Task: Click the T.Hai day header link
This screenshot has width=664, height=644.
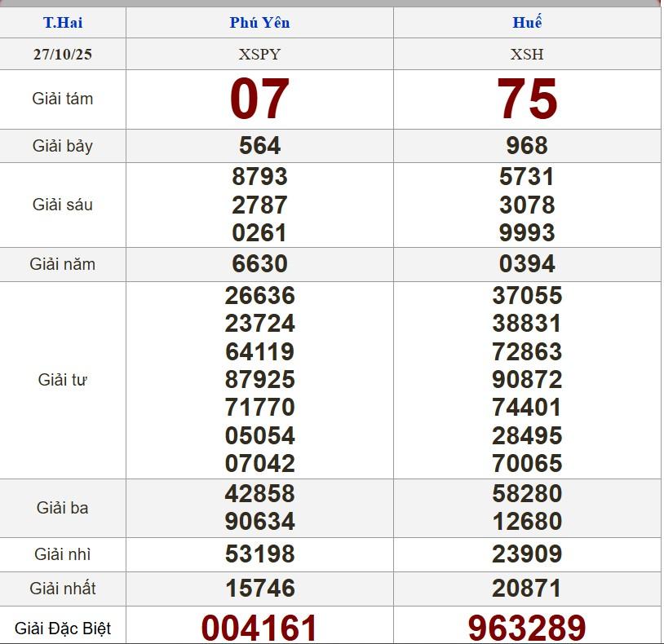Action: 63,22
